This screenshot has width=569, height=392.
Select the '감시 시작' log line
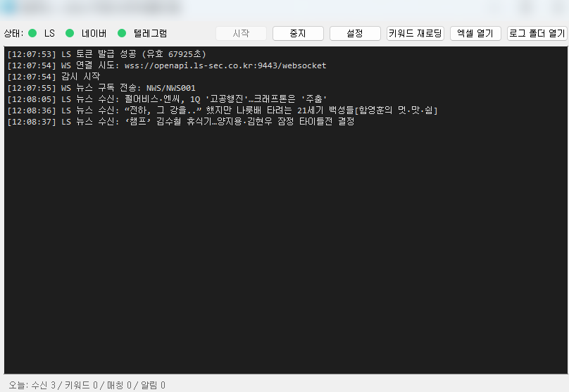coord(54,77)
